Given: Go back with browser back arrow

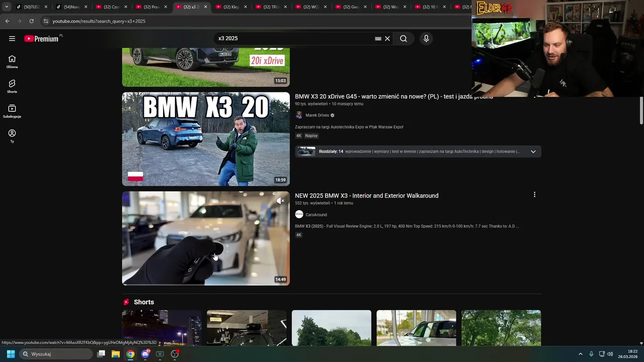Looking at the screenshot, I should pyautogui.click(x=7, y=21).
